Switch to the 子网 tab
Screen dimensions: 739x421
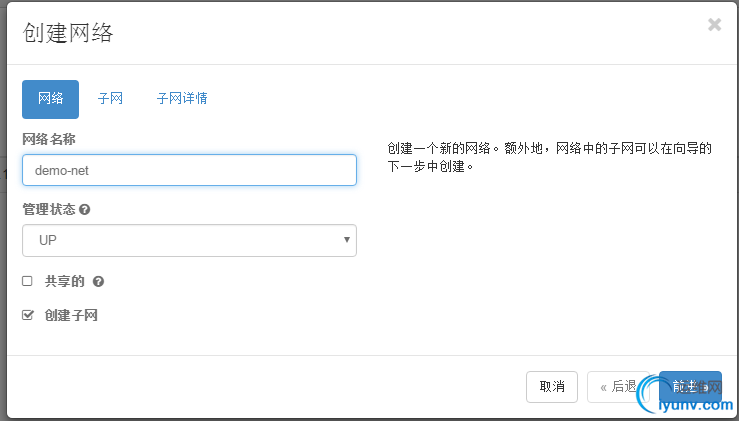click(110, 99)
